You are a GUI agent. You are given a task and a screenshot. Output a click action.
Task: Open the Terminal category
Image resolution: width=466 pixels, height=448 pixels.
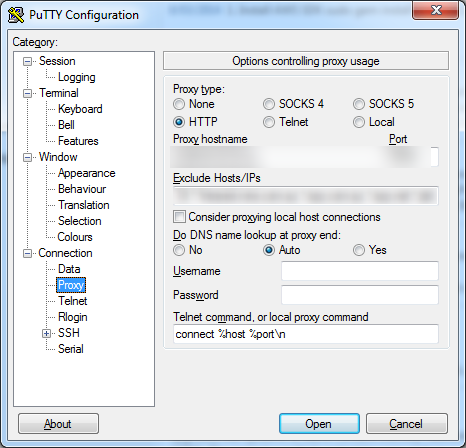coord(59,93)
